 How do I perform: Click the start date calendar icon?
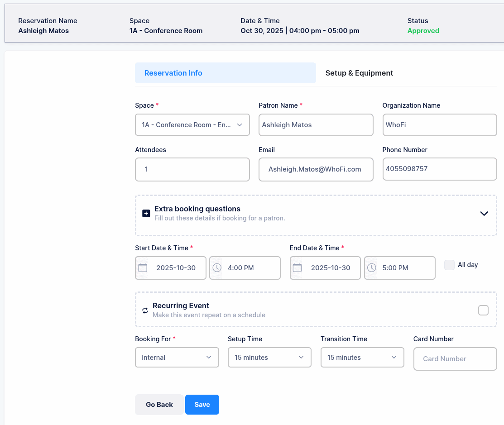(x=143, y=268)
